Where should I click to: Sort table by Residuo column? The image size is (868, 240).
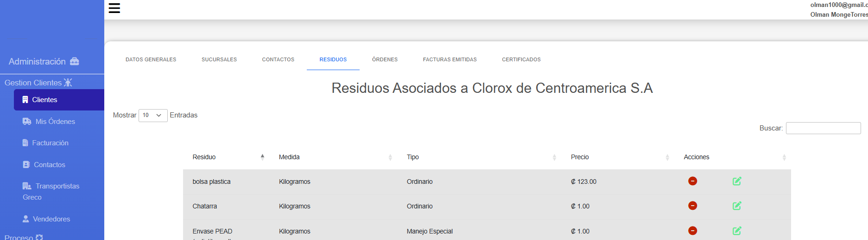coord(227,157)
